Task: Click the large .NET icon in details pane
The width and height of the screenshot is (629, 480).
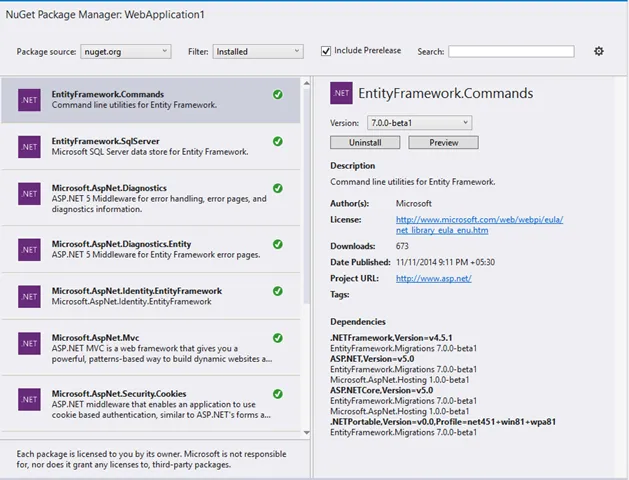Action: coord(340,93)
